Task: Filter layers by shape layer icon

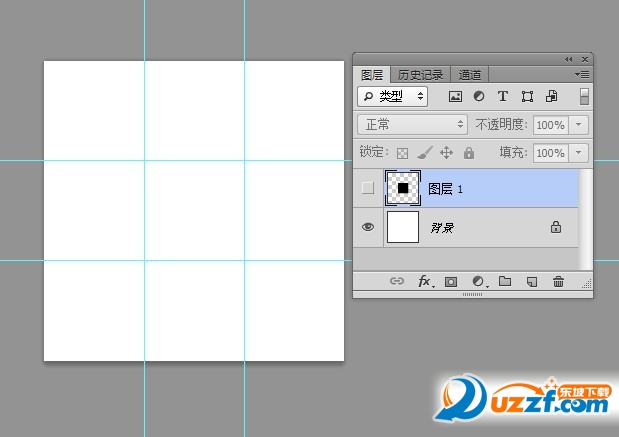Action: (527, 96)
